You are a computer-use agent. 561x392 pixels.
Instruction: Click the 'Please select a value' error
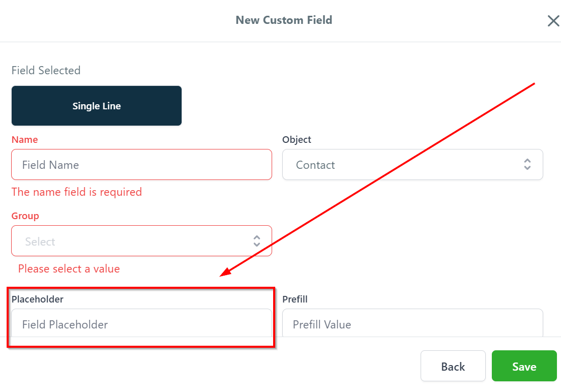tap(69, 268)
